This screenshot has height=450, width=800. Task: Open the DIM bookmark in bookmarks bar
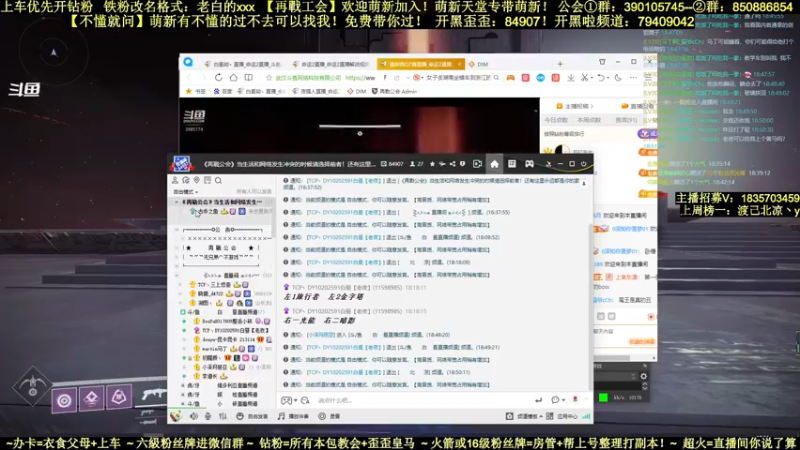(x=357, y=91)
